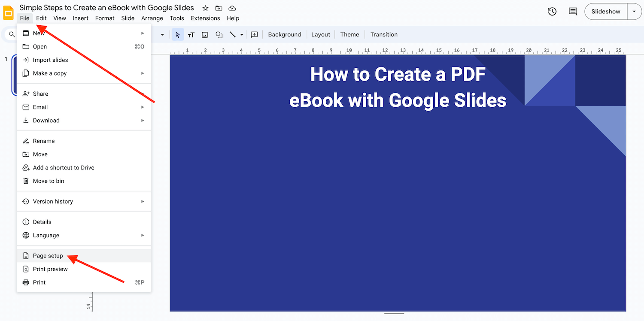Click the speaker notes resize handle
The width and height of the screenshot is (644, 321).
tap(394, 314)
